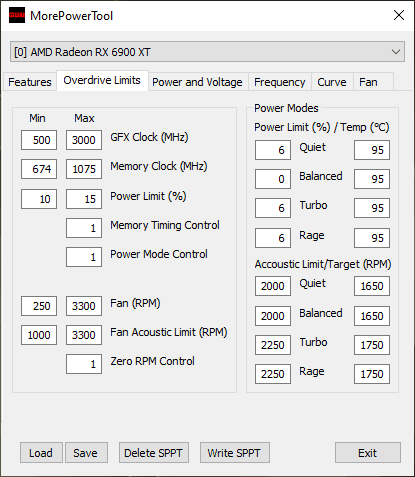Click the Save button
Viewport: 415px width, 477px height.
pos(86,453)
